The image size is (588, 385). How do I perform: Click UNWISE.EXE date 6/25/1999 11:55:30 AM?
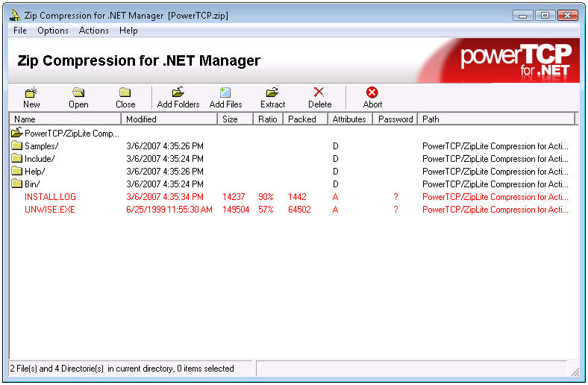(x=169, y=210)
